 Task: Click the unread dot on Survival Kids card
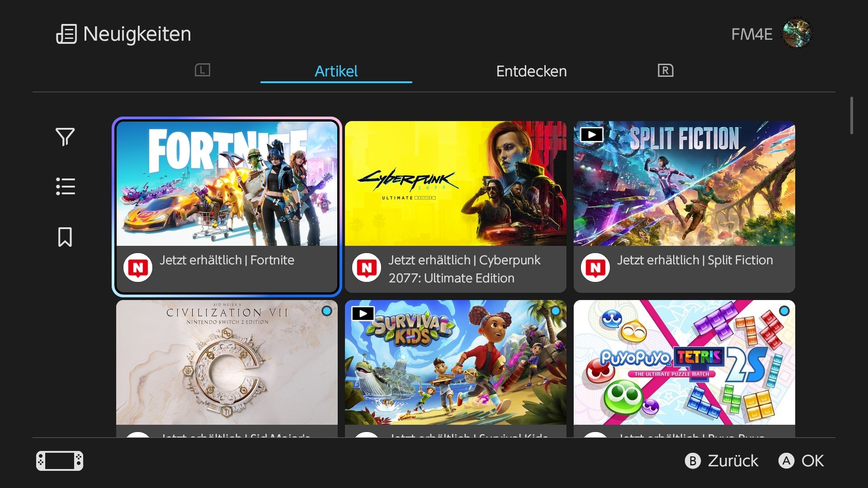556,311
